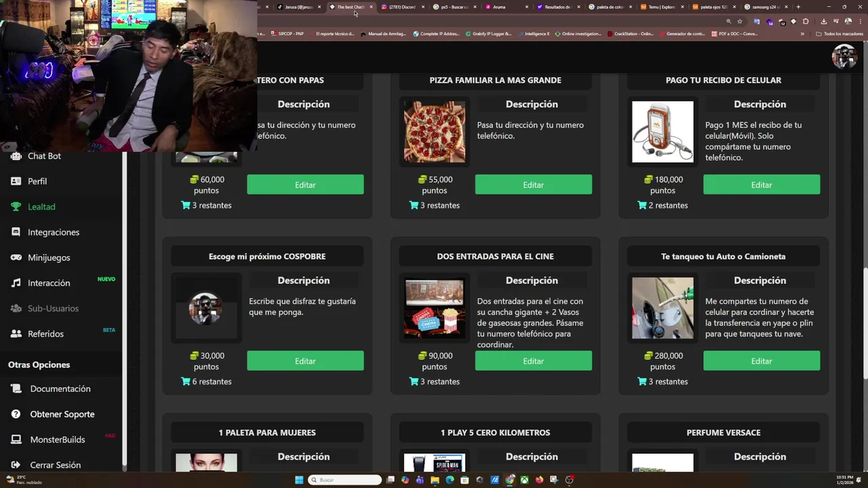Open a new browser tab

click(798, 7)
